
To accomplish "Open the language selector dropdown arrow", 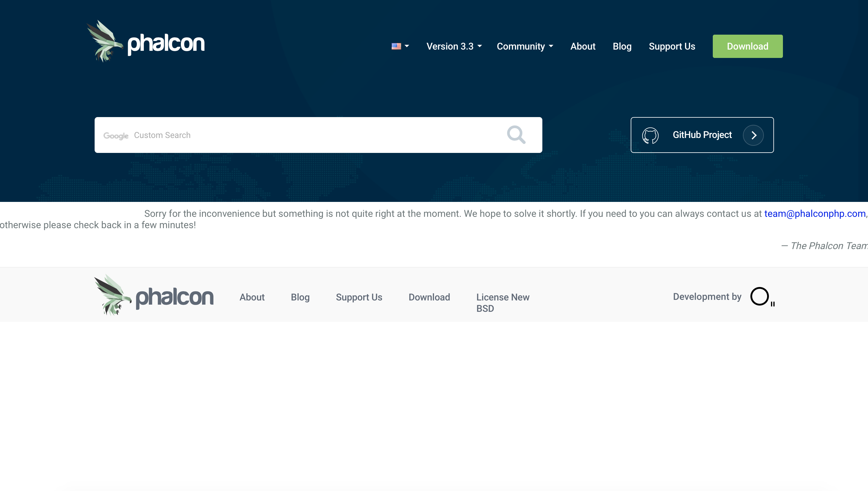I will [x=407, y=46].
